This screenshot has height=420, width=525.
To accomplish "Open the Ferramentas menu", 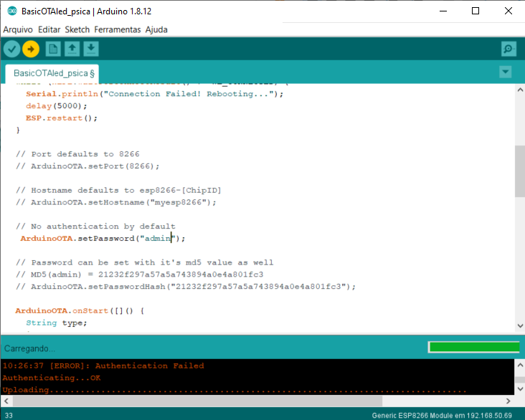I will coord(117,29).
